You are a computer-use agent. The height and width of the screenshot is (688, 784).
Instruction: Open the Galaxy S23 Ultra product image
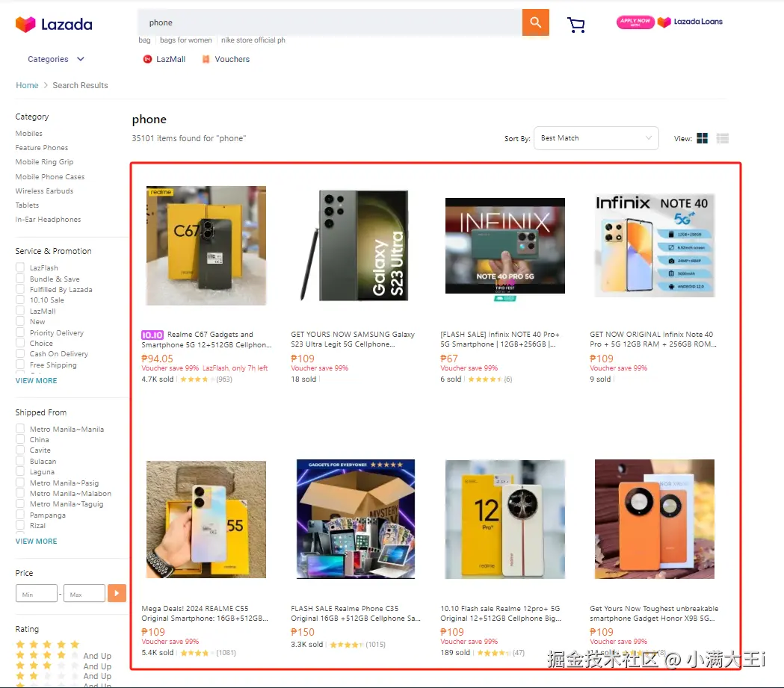356,245
